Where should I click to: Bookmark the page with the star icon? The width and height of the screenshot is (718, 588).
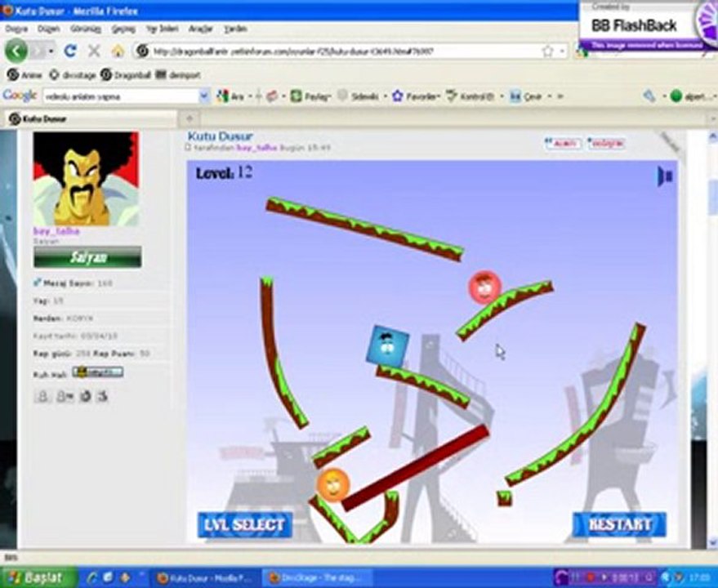coord(547,51)
